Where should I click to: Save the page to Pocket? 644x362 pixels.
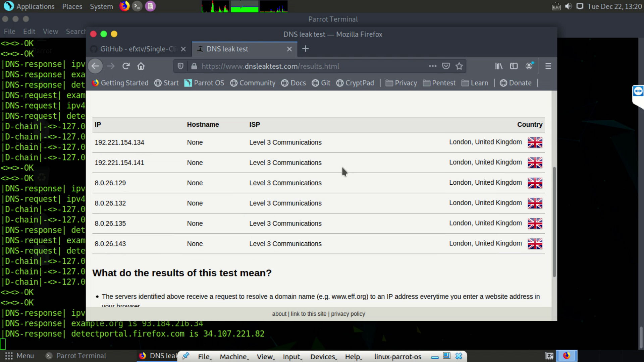tap(446, 66)
